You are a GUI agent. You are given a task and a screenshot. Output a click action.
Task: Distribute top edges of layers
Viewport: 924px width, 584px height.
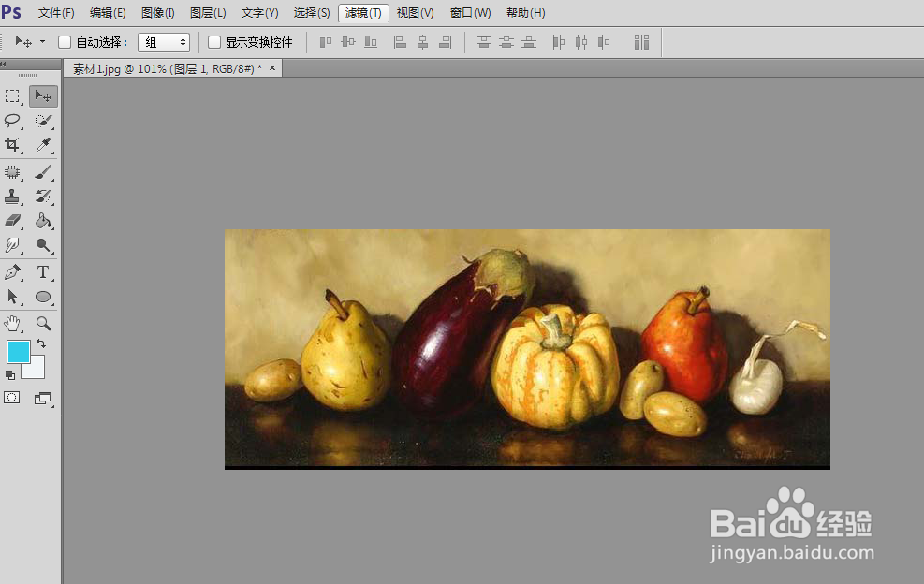pyautogui.click(x=484, y=42)
